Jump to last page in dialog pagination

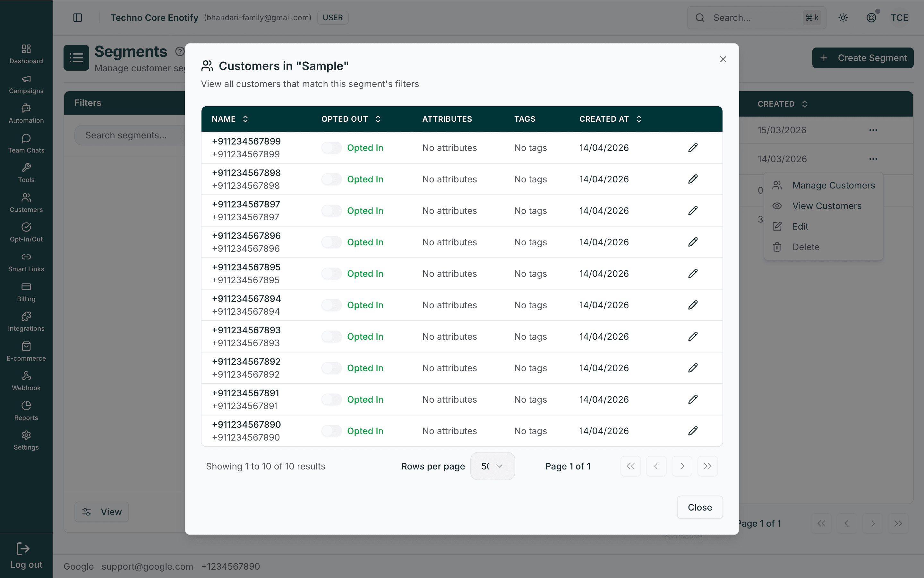707,466
